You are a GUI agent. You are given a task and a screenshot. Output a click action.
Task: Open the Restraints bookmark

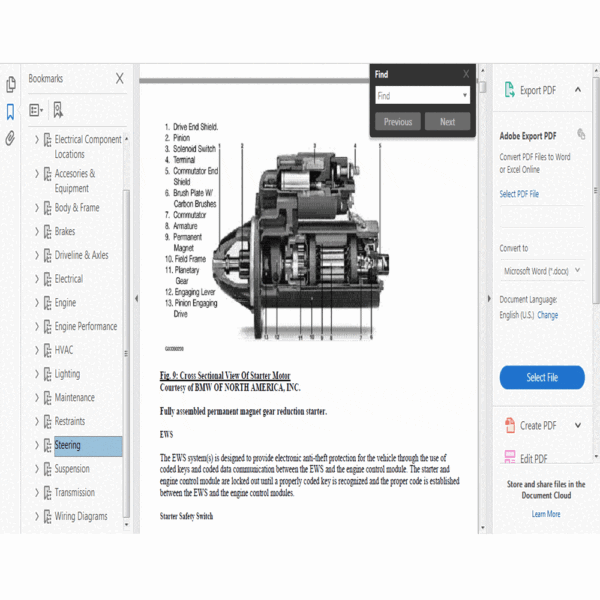click(x=70, y=421)
